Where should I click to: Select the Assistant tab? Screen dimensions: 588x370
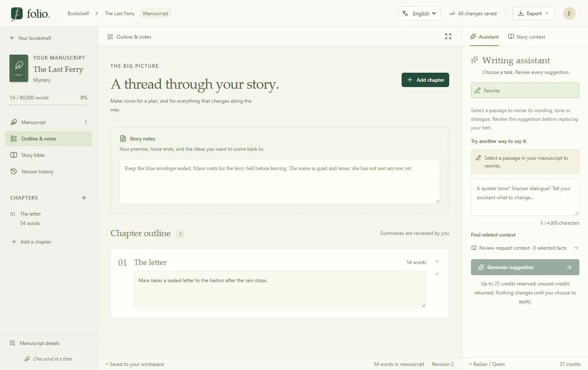[x=485, y=37]
